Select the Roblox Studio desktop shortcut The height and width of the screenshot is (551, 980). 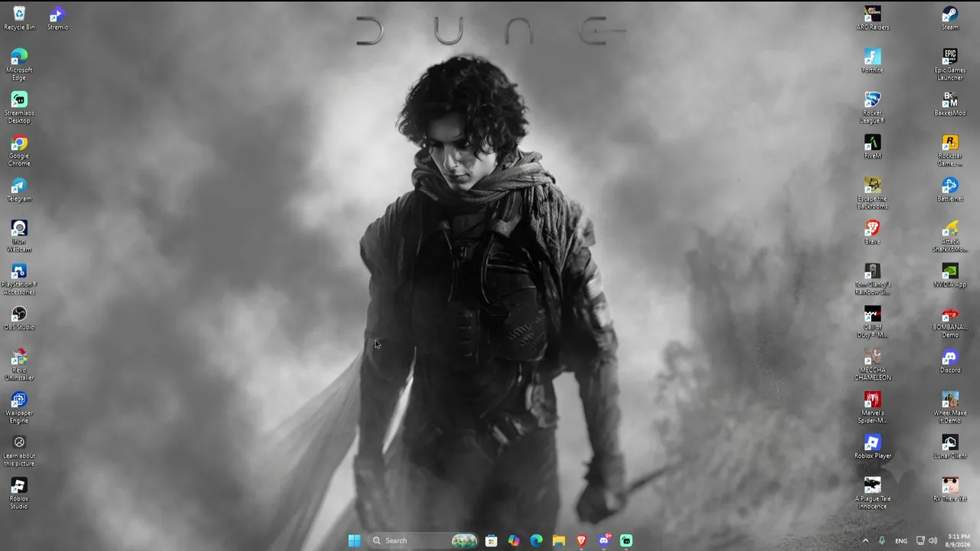point(19,493)
